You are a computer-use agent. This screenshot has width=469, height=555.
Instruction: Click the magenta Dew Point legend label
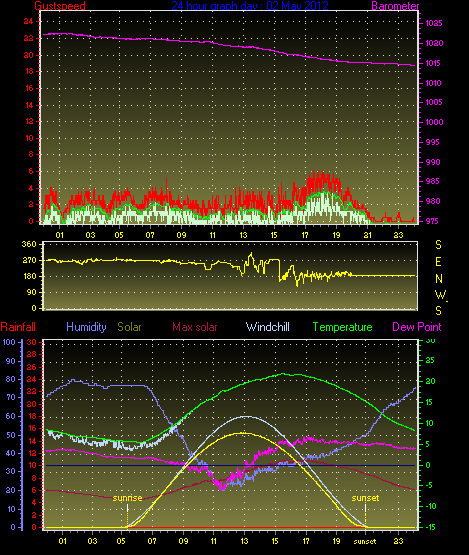pyautogui.click(x=417, y=327)
